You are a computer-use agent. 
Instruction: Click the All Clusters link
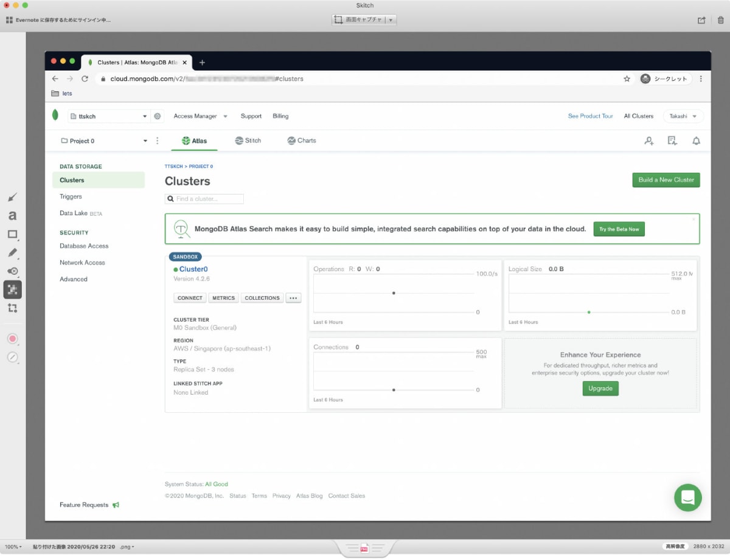639,116
